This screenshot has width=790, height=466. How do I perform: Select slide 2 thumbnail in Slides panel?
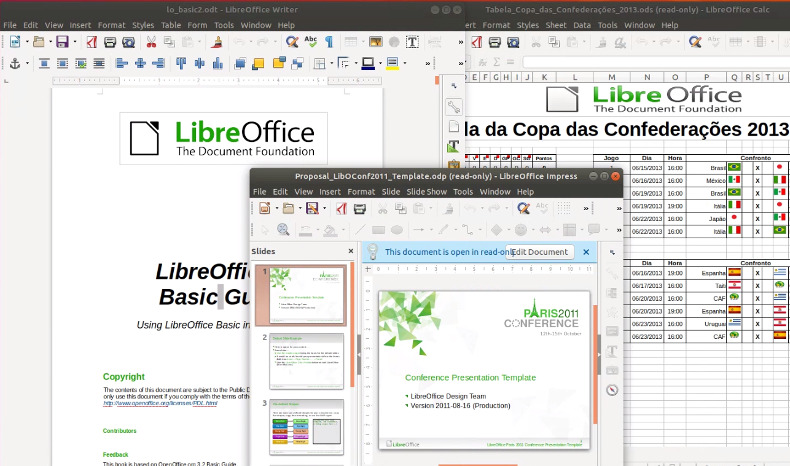[x=306, y=361]
